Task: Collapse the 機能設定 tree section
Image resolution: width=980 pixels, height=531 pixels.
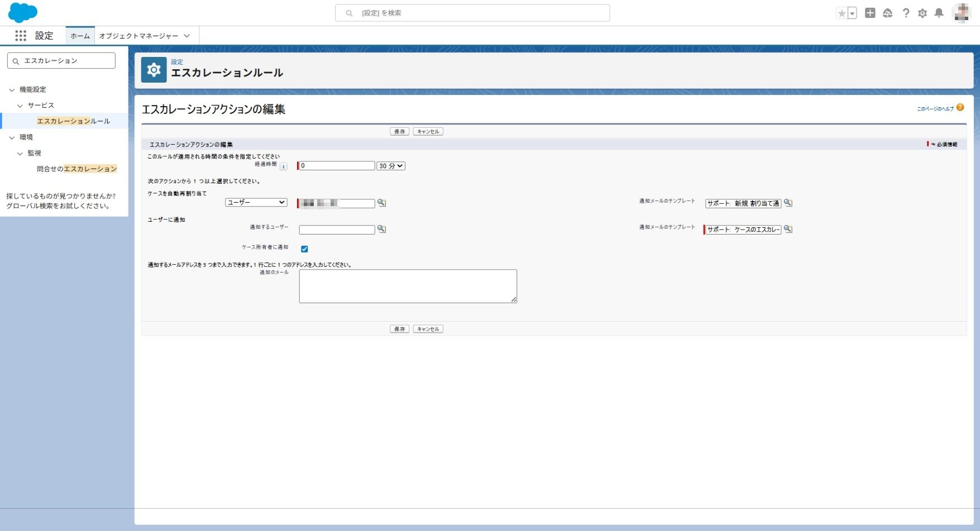Action: [12, 90]
